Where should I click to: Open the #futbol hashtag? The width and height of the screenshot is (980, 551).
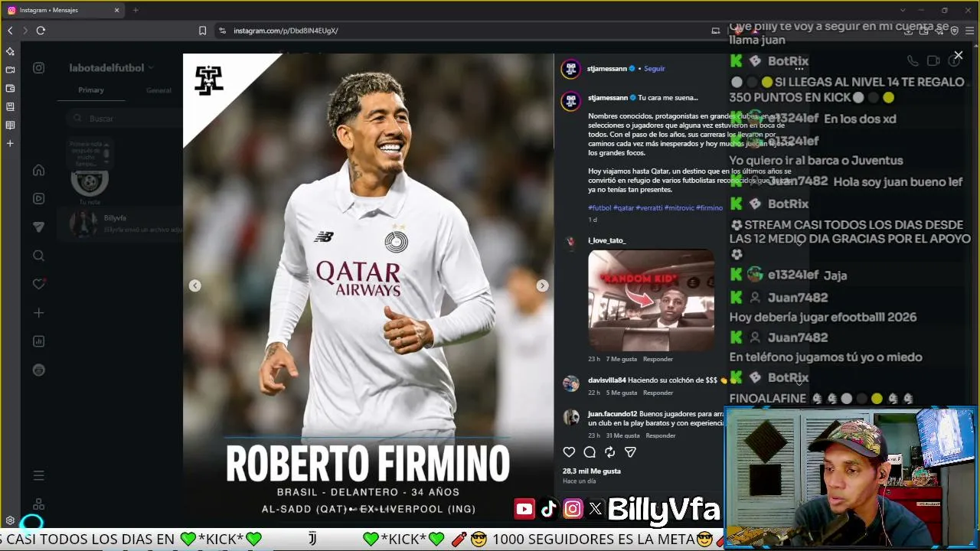point(599,208)
